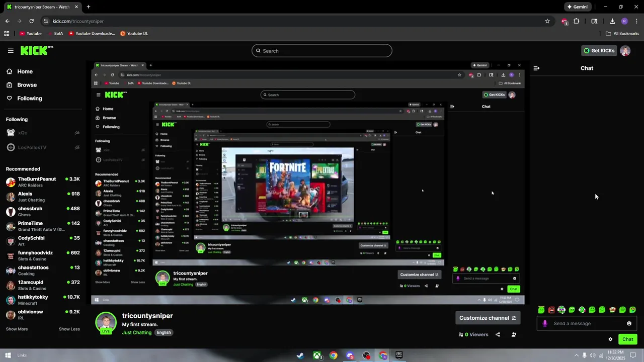The height and width of the screenshot is (362, 644).
Task: Click the stream video player
Action: 307,183
